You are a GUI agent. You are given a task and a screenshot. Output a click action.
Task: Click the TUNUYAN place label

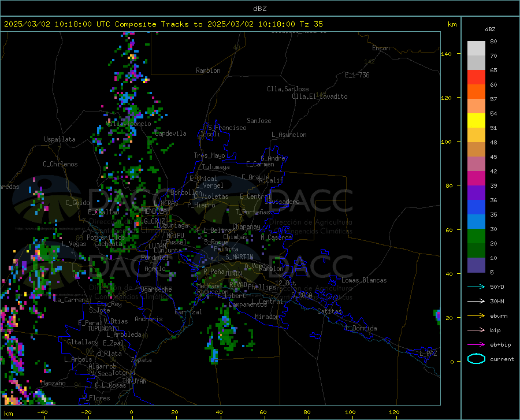coord(134,381)
